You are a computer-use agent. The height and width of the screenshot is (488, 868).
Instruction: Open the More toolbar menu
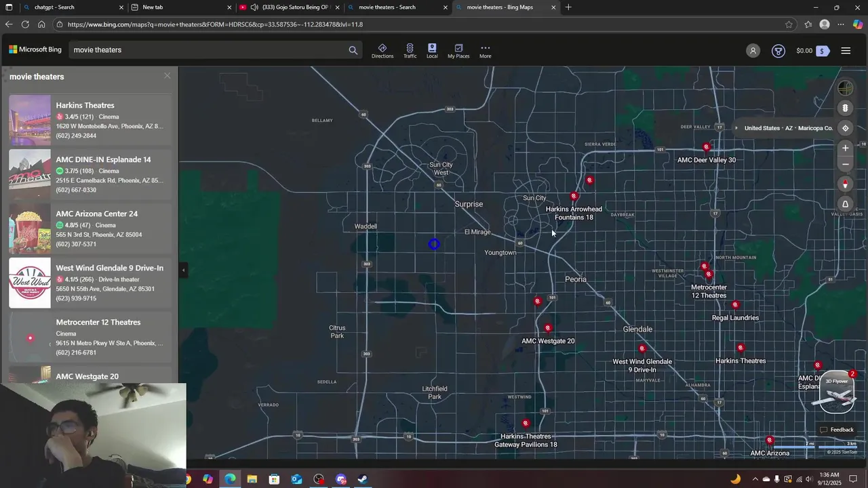[x=485, y=51]
